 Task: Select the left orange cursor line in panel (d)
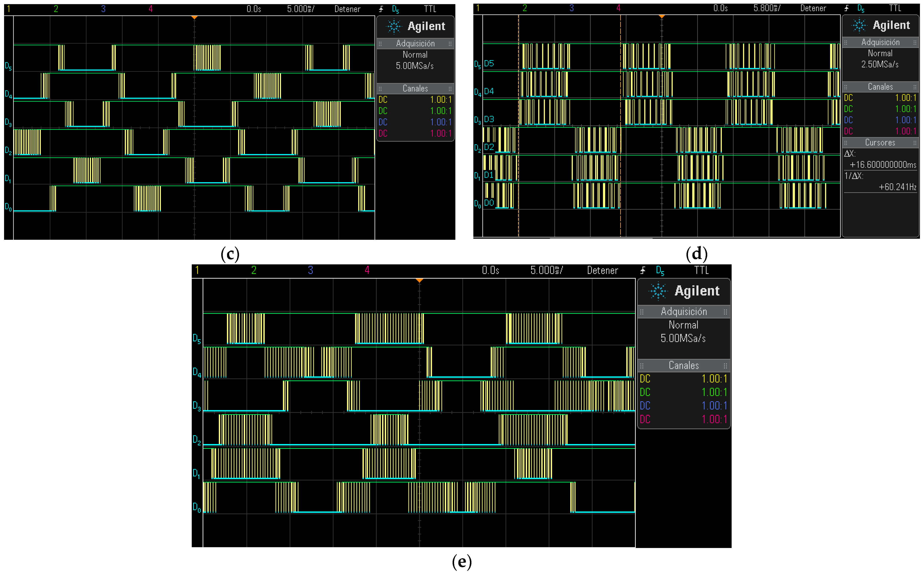[x=518, y=126]
